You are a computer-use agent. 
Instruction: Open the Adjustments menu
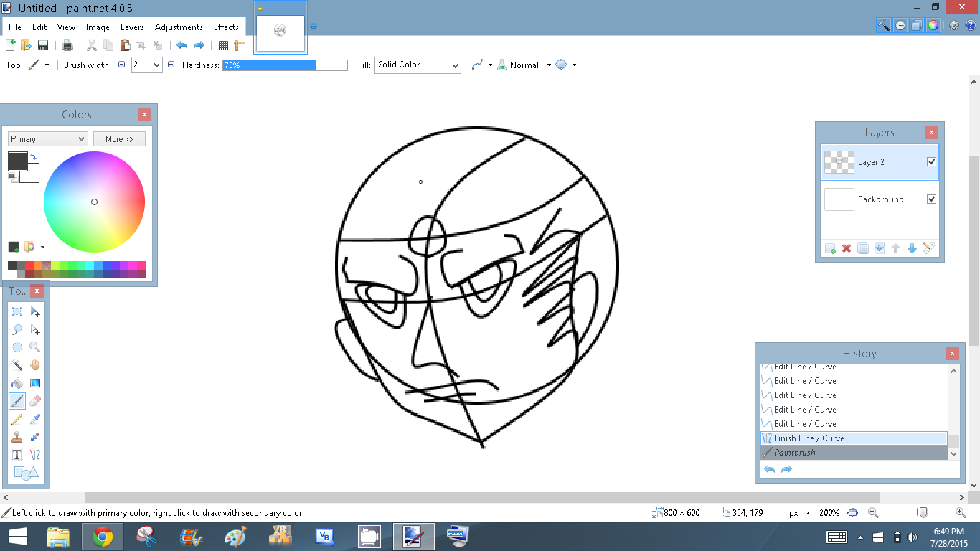179,27
